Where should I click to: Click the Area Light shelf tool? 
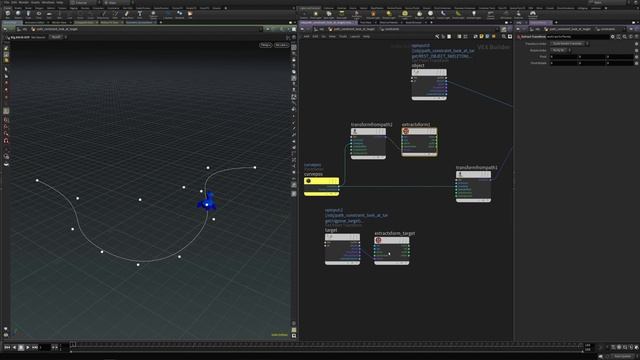pos(342,15)
